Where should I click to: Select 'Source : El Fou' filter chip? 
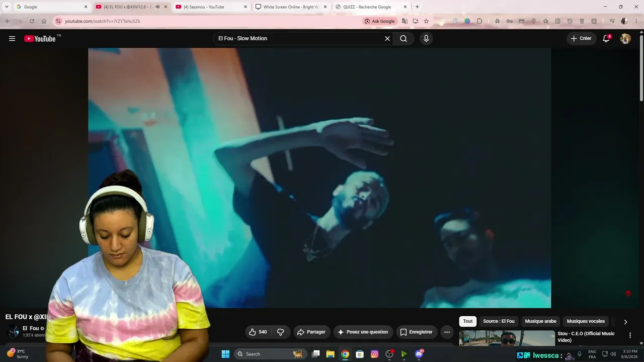coord(499,321)
